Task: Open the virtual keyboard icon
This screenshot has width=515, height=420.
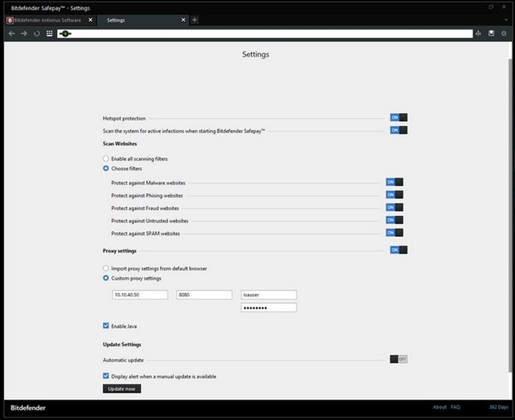Action: 49,33
